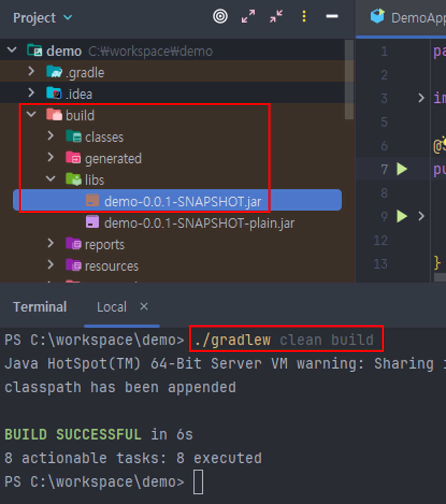Expand folded code block on line 9
The image size is (446, 504).
tap(421, 216)
